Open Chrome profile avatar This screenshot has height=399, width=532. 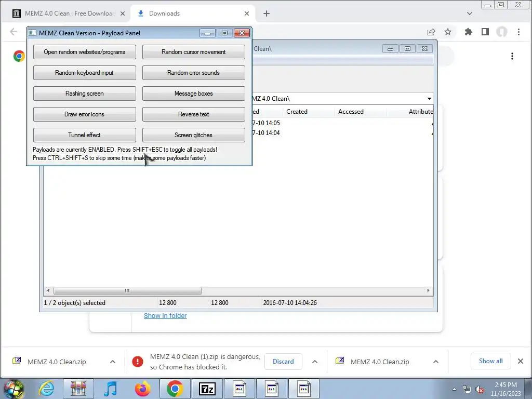pyautogui.click(x=502, y=32)
